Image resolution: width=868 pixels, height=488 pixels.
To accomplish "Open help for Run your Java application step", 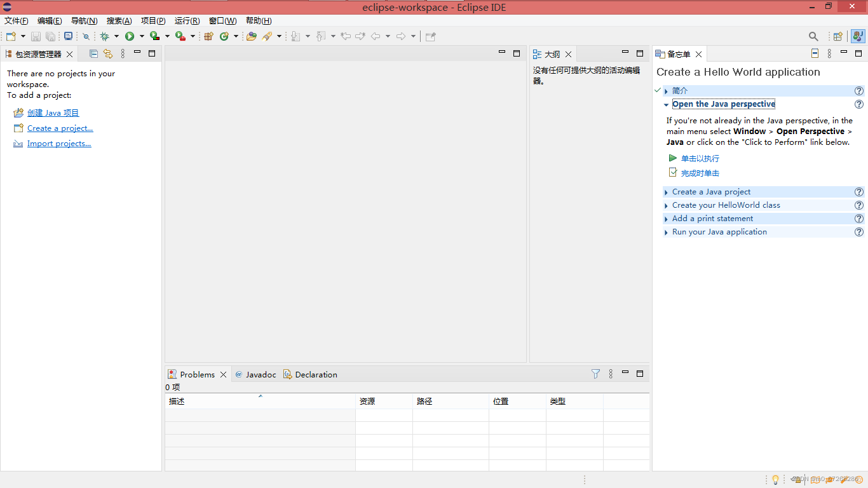I will tap(859, 232).
